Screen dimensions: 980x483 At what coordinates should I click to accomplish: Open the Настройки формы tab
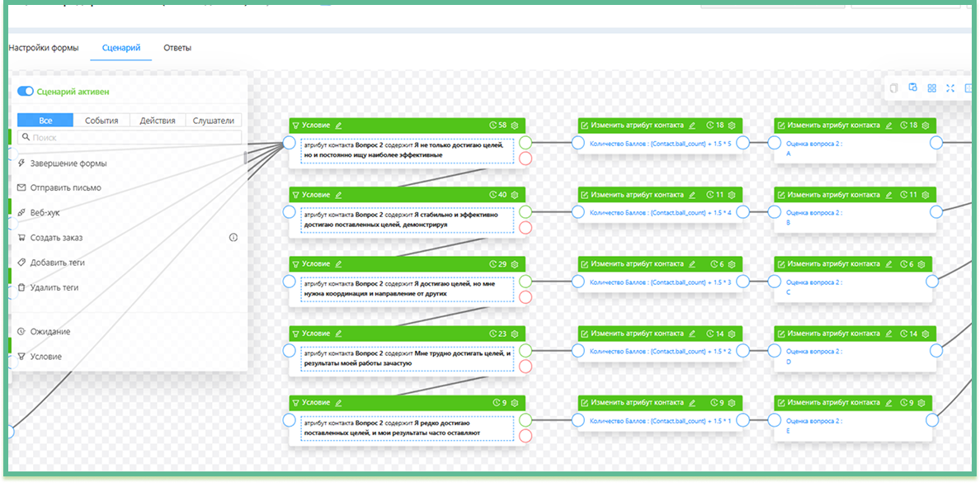pos(44,48)
